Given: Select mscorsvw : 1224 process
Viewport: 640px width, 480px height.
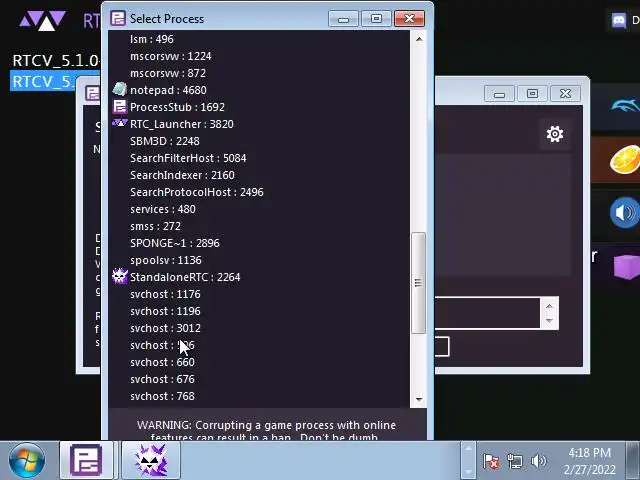Looking at the screenshot, I should pyautogui.click(x=171, y=56).
